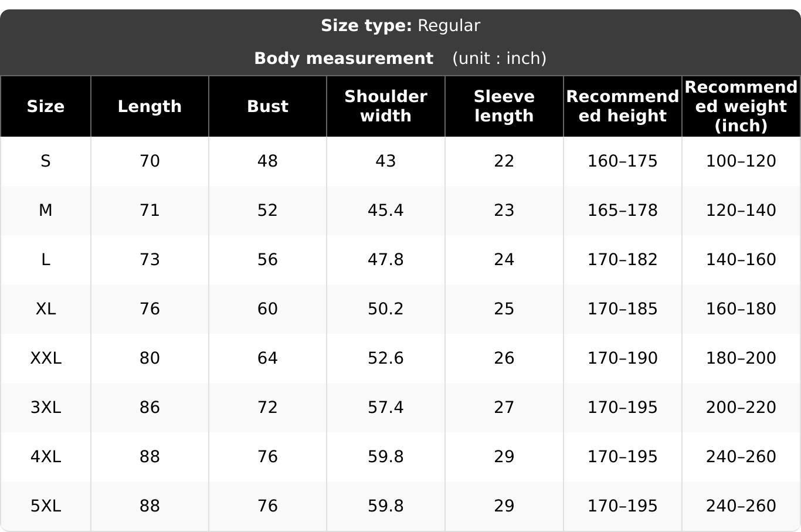Click the bust value 64 for XXL
The width and height of the screenshot is (801, 532).
[x=267, y=358]
